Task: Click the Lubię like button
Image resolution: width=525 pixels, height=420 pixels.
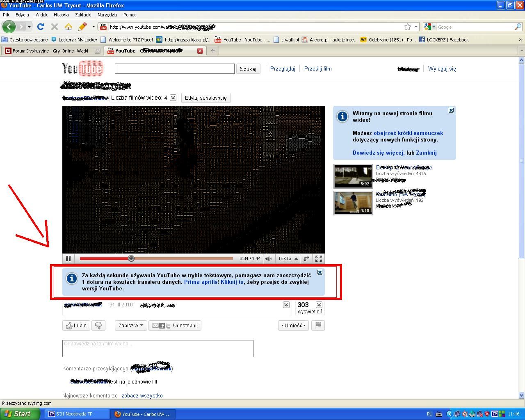Action: pyautogui.click(x=76, y=325)
